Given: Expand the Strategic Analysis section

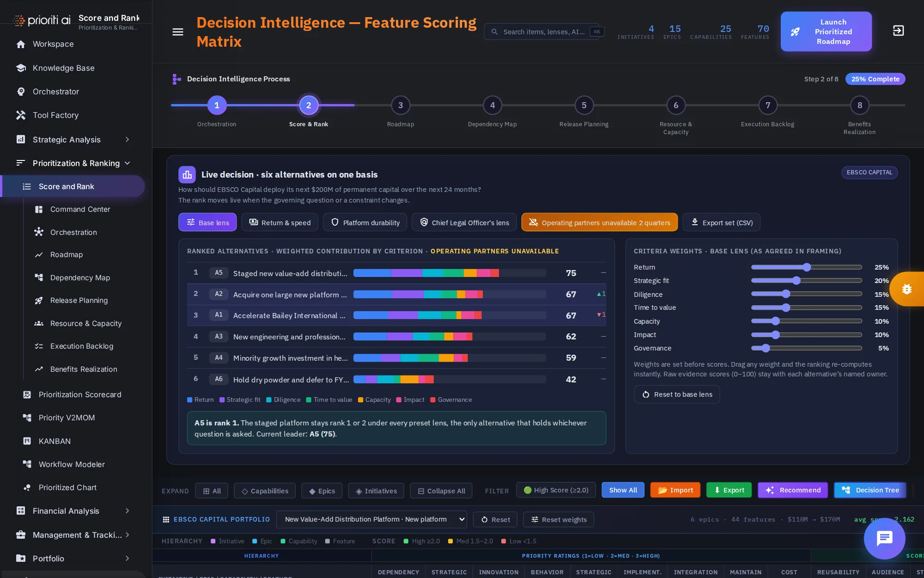Looking at the screenshot, I should point(128,140).
